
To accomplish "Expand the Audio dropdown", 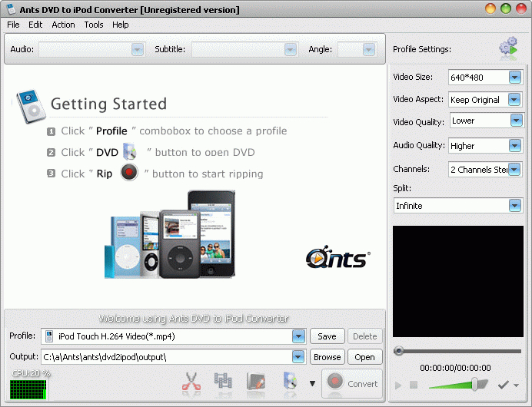I will [138, 49].
